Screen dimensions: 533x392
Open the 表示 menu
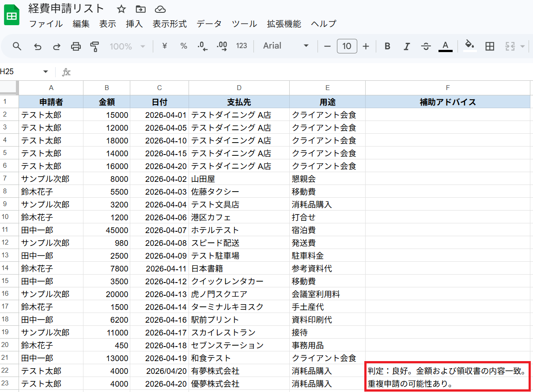[108, 24]
